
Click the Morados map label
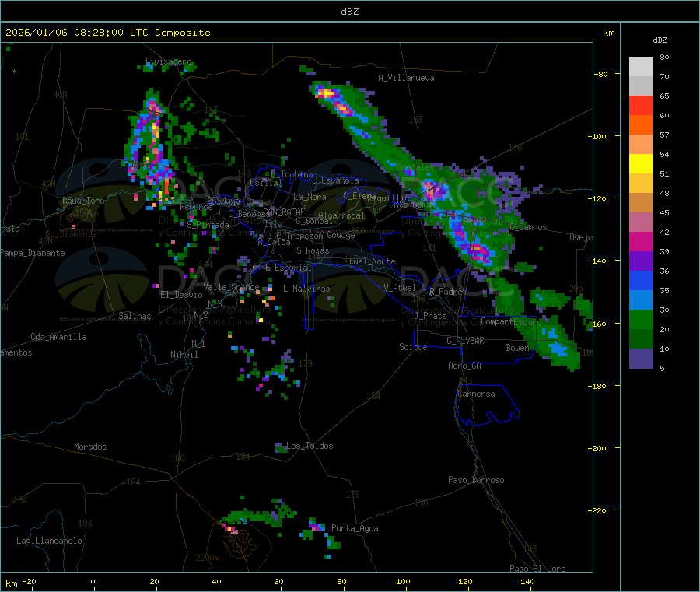90,447
